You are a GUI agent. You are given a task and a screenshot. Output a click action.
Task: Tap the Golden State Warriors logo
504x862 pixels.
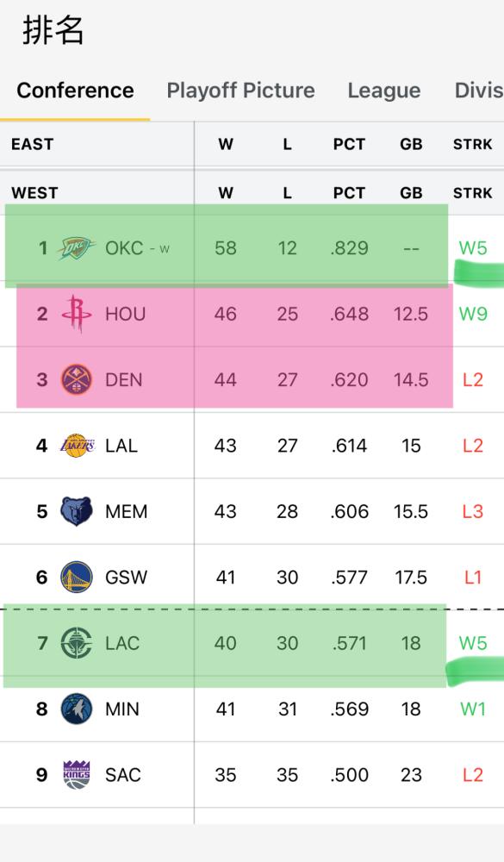click(77, 578)
